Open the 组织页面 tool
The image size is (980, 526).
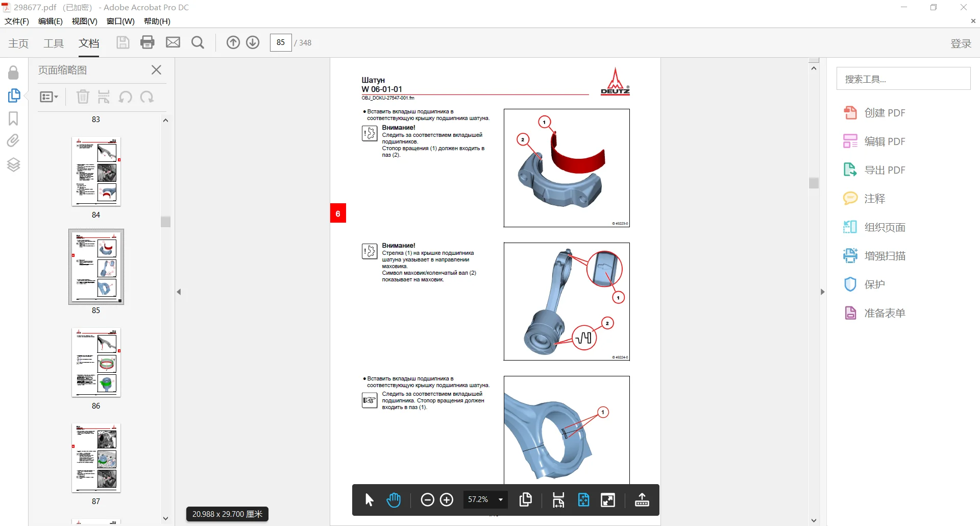point(875,227)
